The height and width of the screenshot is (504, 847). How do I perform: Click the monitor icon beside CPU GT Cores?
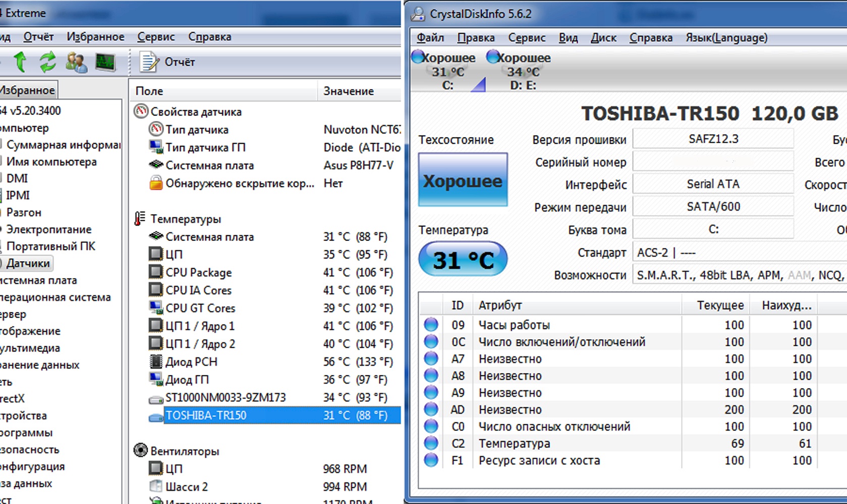pos(156,307)
